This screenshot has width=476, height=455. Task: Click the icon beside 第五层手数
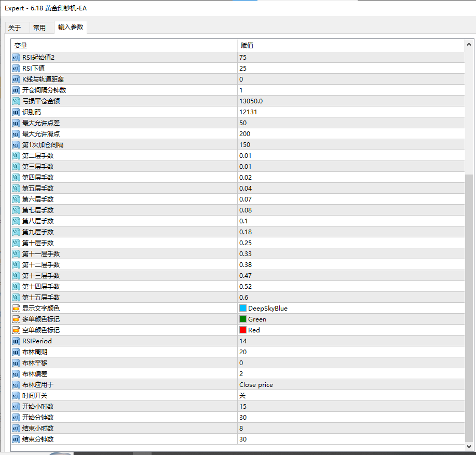(16, 189)
